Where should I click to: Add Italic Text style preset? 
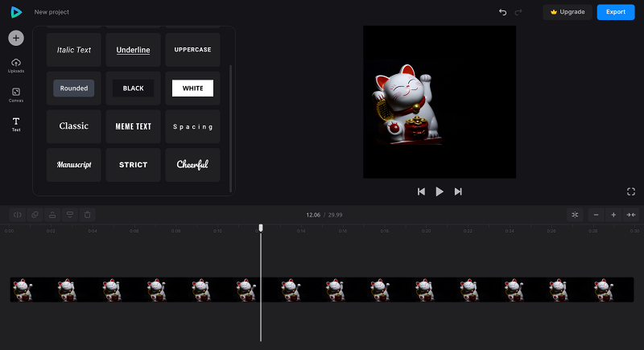(x=74, y=50)
